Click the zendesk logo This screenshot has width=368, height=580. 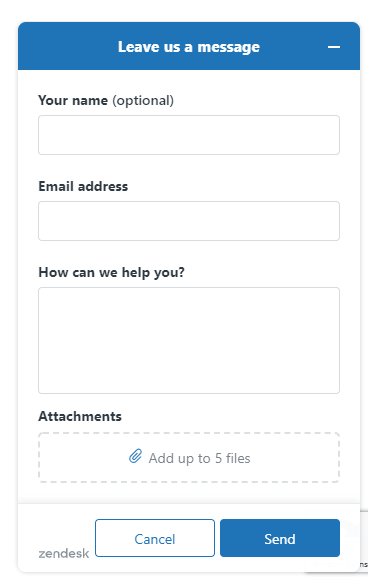[64, 553]
